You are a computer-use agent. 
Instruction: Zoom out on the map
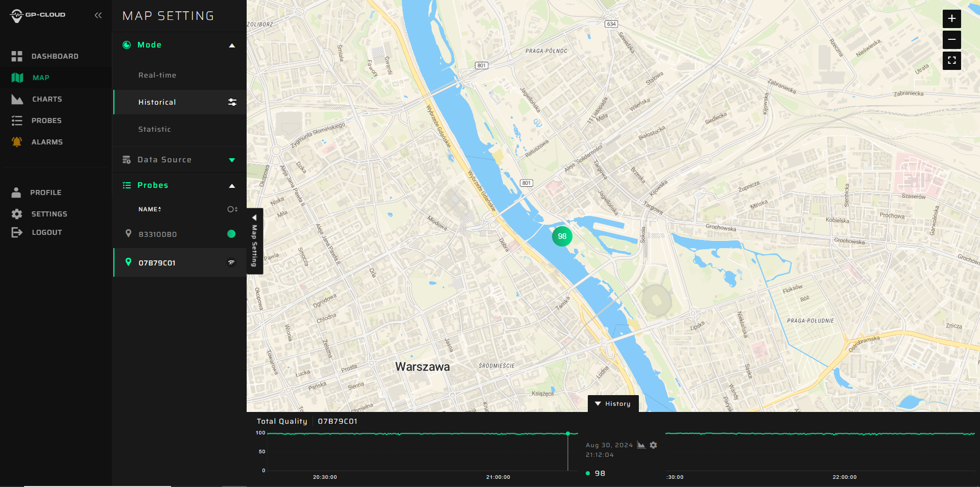pos(951,40)
